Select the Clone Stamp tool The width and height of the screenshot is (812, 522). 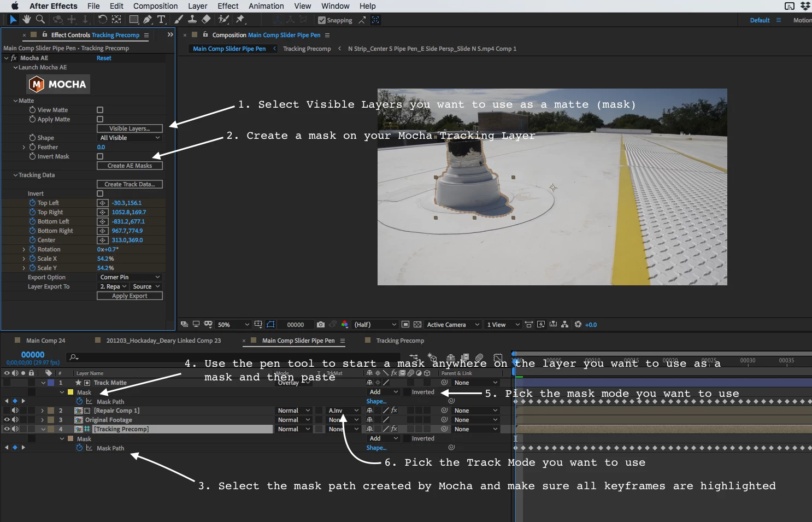click(x=192, y=20)
